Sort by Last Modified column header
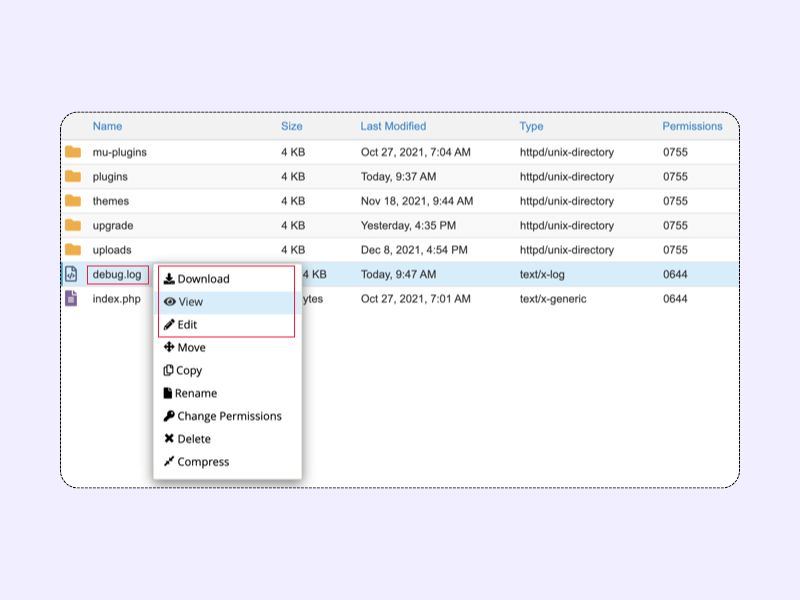800x600 pixels. (x=393, y=126)
